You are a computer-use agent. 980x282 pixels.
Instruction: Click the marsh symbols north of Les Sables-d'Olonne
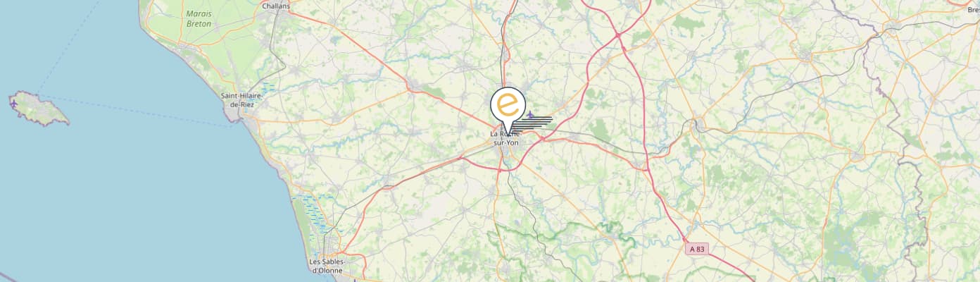point(310,213)
